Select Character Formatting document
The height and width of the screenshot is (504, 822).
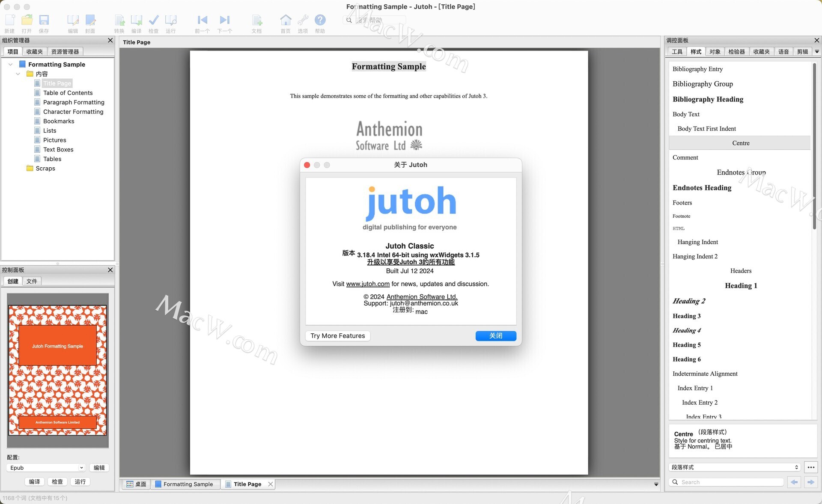73,112
